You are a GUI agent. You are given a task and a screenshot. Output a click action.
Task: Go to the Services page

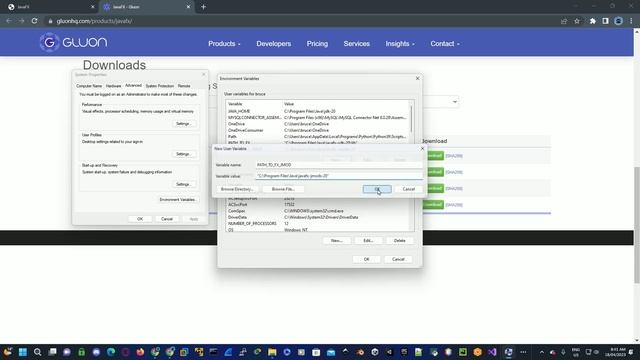click(x=356, y=44)
